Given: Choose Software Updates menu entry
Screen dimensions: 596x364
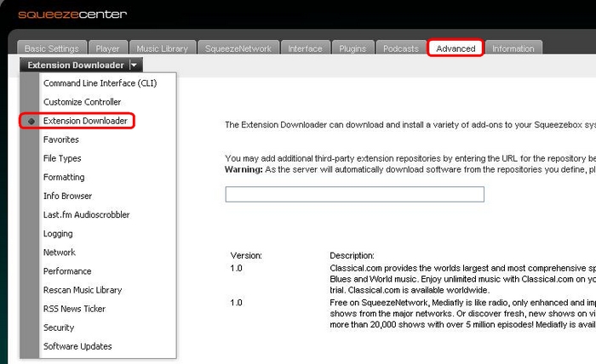Looking at the screenshot, I should point(77,346).
